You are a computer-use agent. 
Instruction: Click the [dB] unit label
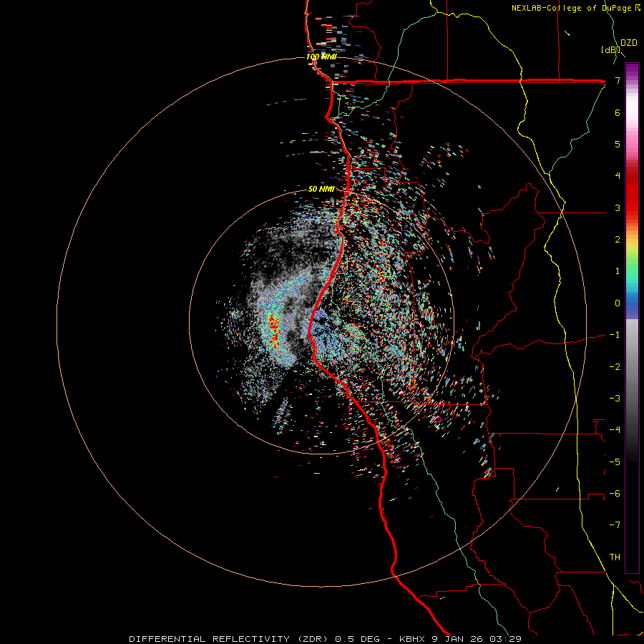[611, 50]
